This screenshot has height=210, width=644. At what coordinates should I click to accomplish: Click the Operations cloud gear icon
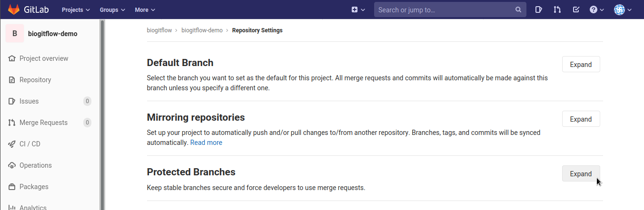(12, 165)
